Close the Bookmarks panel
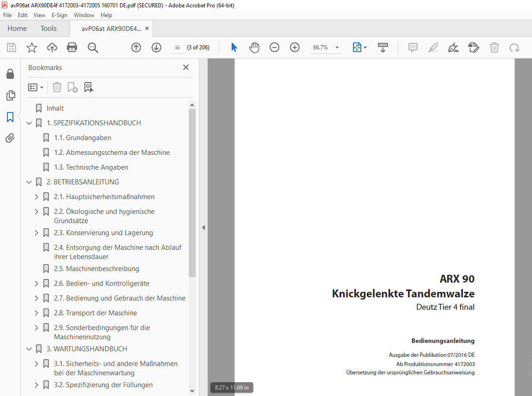 pos(186,67)
